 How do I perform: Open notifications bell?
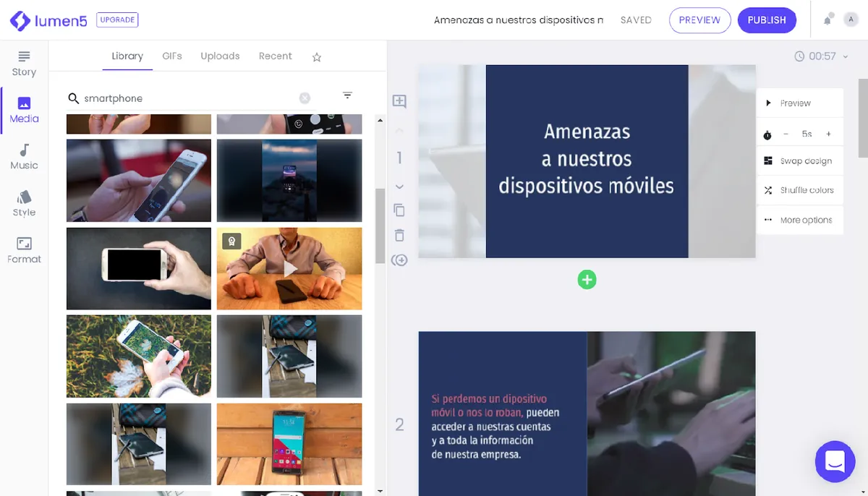(x=828, y=20)
